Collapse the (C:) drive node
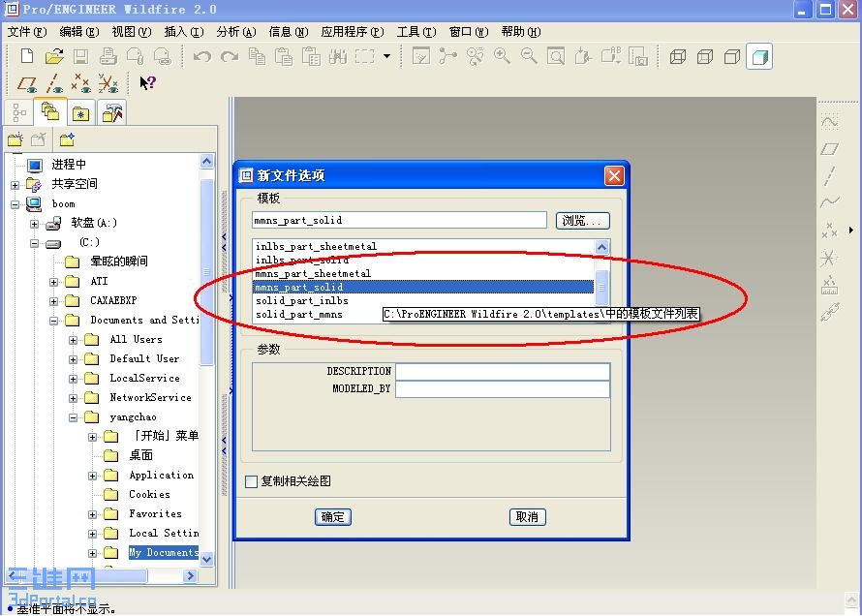862x616 pixels. (x=34, y=243)
